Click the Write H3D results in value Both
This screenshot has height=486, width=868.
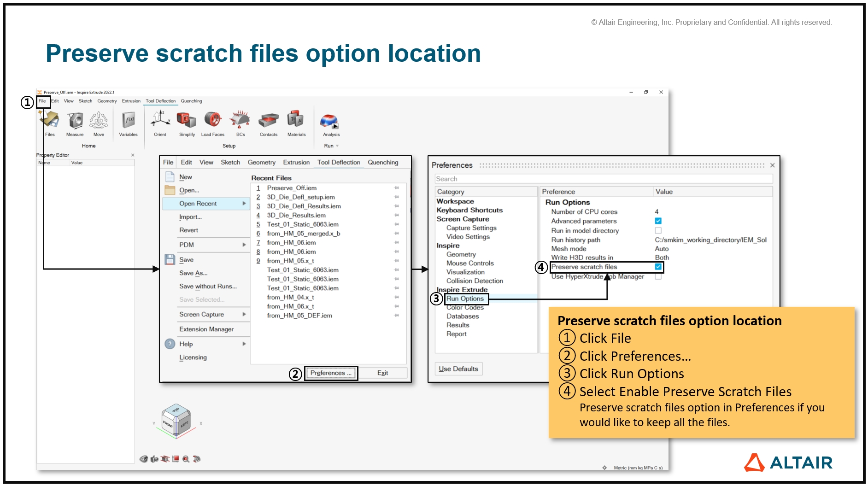[662, 258]
